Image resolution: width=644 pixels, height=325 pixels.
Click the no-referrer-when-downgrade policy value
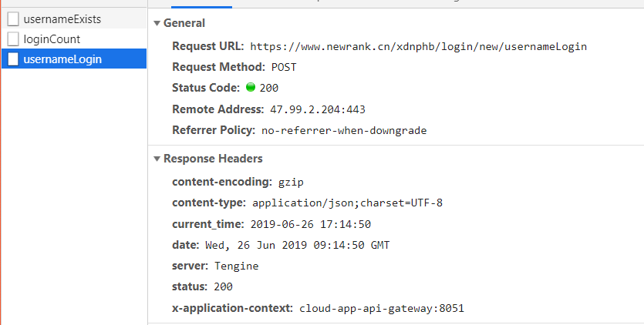point(344,131)
